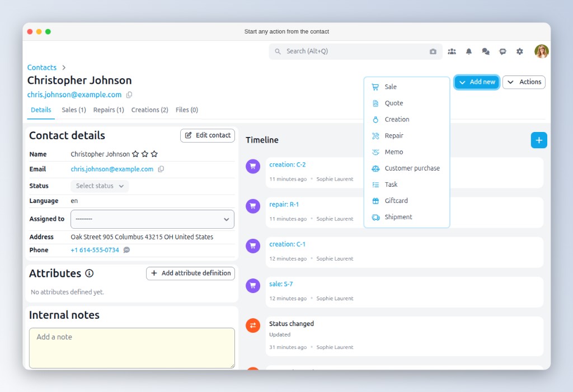Switch to the Sales (1) tab
573x392 pixels.
tap(74, 110)
